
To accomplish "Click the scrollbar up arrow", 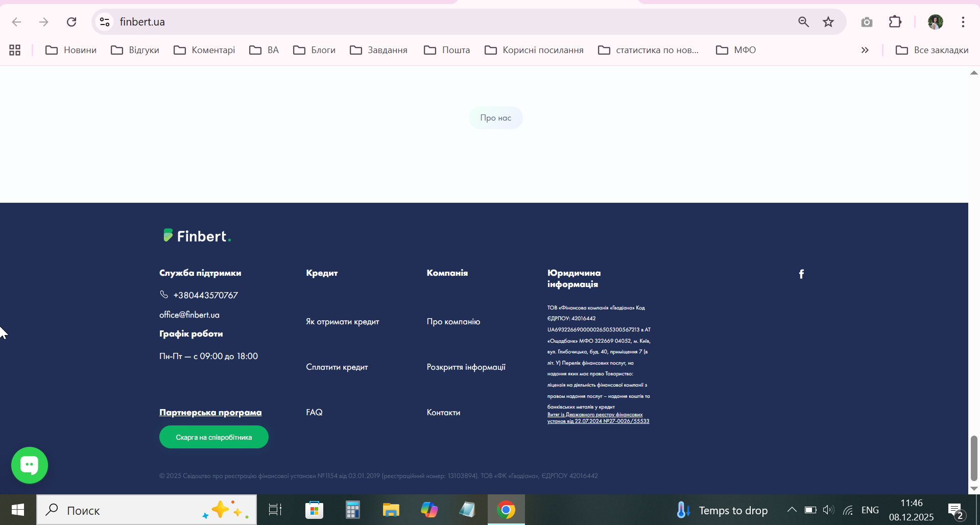I will 974,73.
